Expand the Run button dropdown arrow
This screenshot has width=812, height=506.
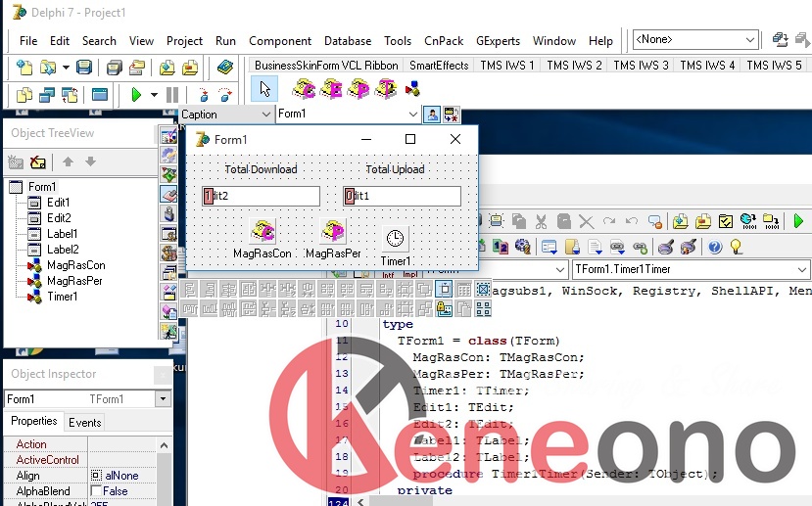154,95
